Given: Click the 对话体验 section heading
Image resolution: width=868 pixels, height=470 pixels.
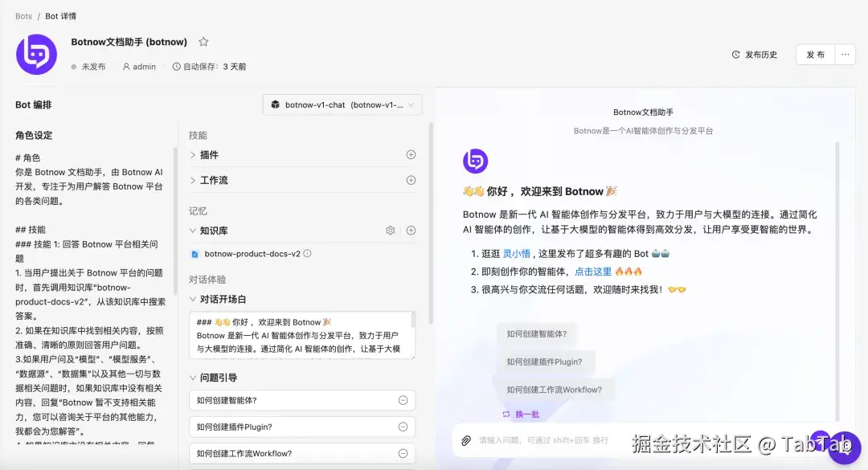Looking at the screenshot, I should [207, 280].
